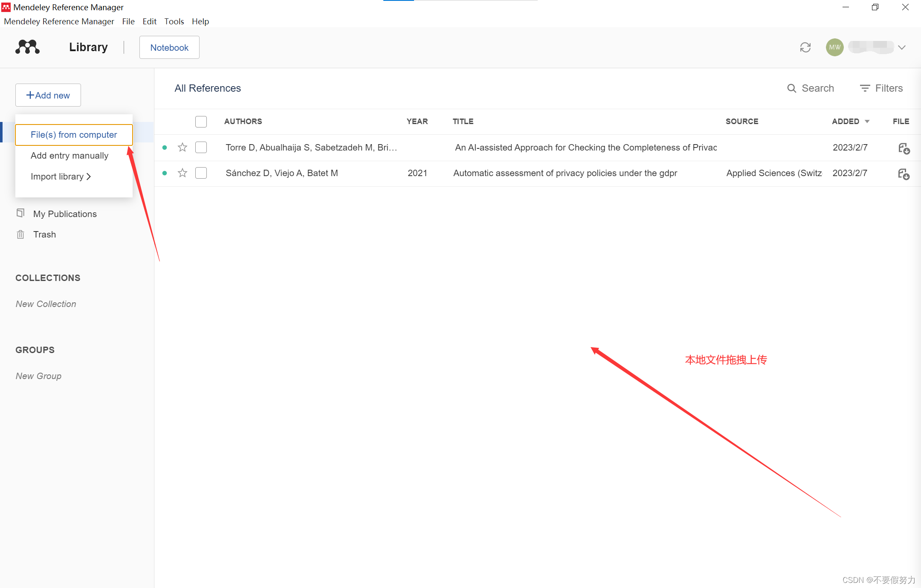Expand the Import library submenu
Screen dimensions: 921x588
(x=61, y=177)
